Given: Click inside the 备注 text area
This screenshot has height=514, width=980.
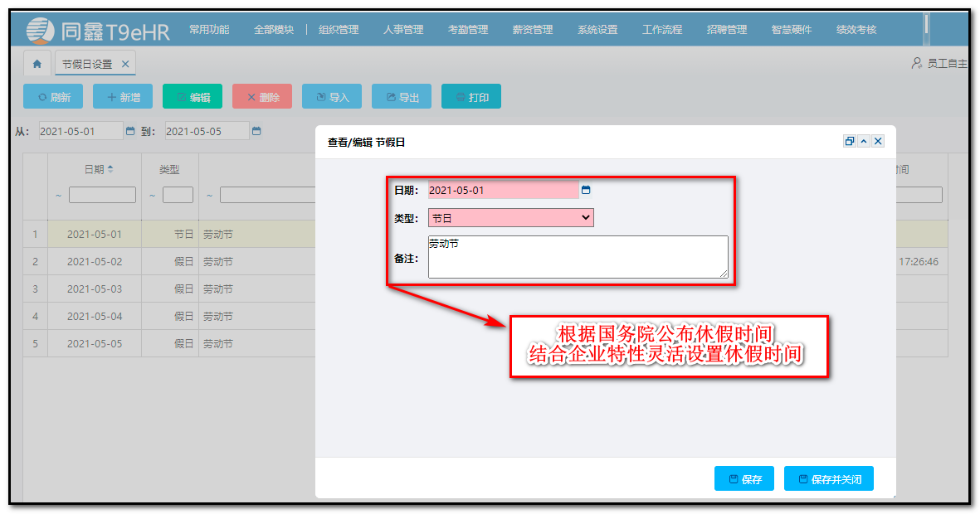Looking at the screenshot, I should 577,257.
